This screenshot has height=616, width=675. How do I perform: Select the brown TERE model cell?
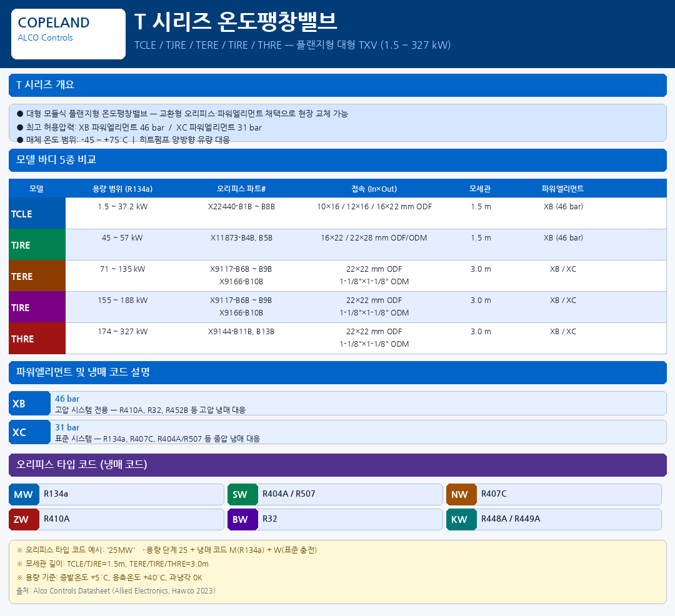tap(37, 276)
